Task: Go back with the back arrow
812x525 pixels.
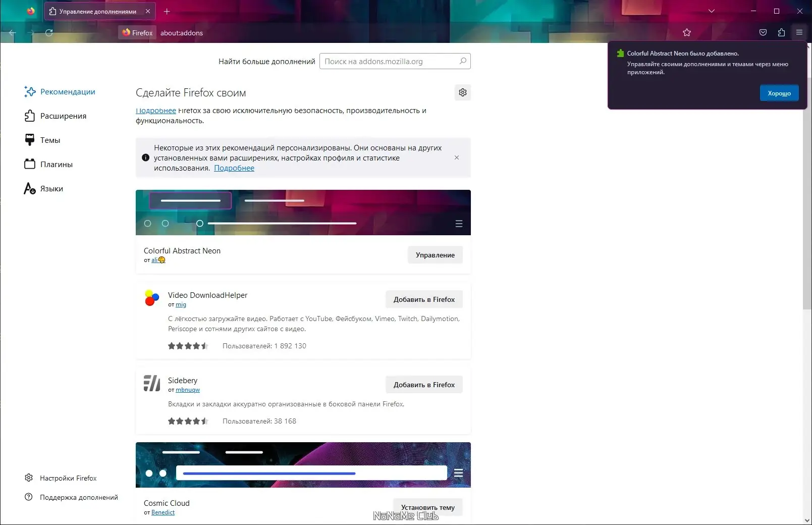Action: pyautogui.click(x=13, y=33)
